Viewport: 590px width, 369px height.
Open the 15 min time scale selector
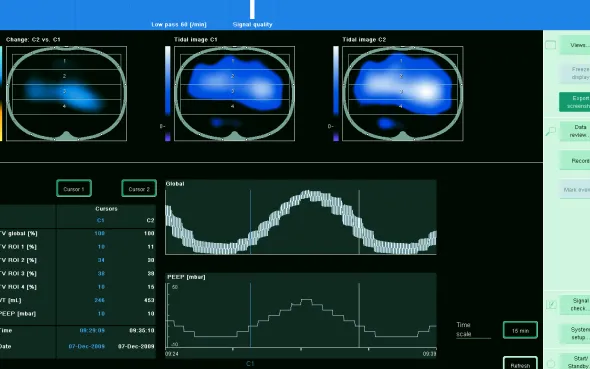tap(520, 330)
